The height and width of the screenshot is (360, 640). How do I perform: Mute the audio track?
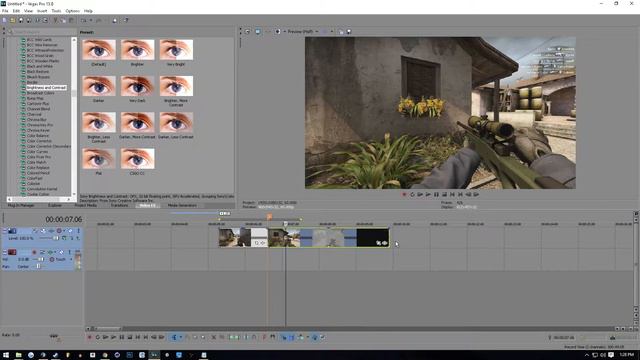(61, 252)
